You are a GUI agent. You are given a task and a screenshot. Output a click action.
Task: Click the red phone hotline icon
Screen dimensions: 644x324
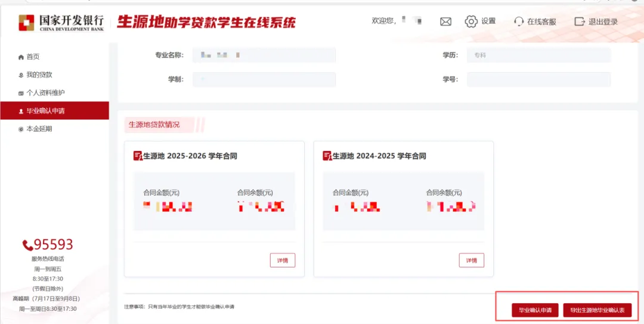click(27, 245)
